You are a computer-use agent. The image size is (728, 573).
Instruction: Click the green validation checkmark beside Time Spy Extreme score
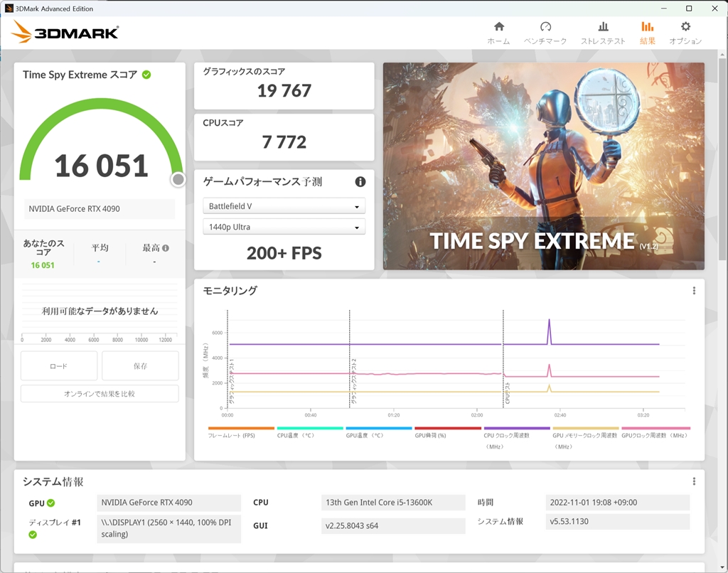[146, 75]
